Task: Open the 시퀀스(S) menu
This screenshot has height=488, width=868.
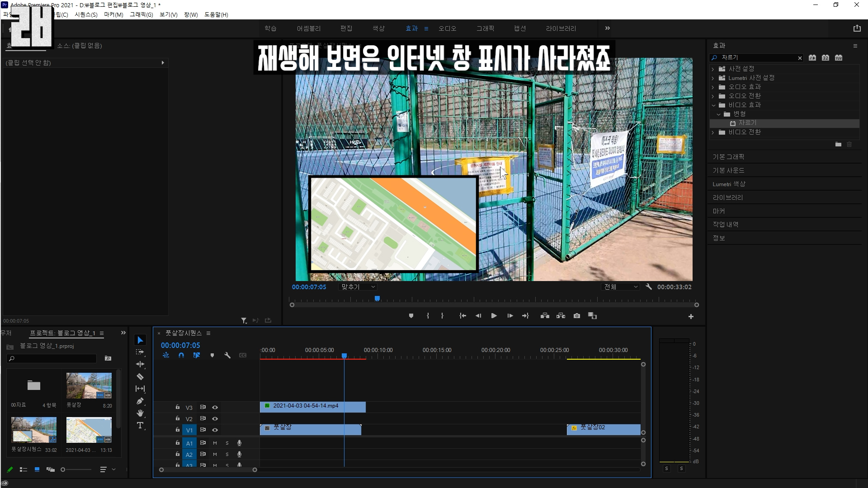Action: click(86, 14)
